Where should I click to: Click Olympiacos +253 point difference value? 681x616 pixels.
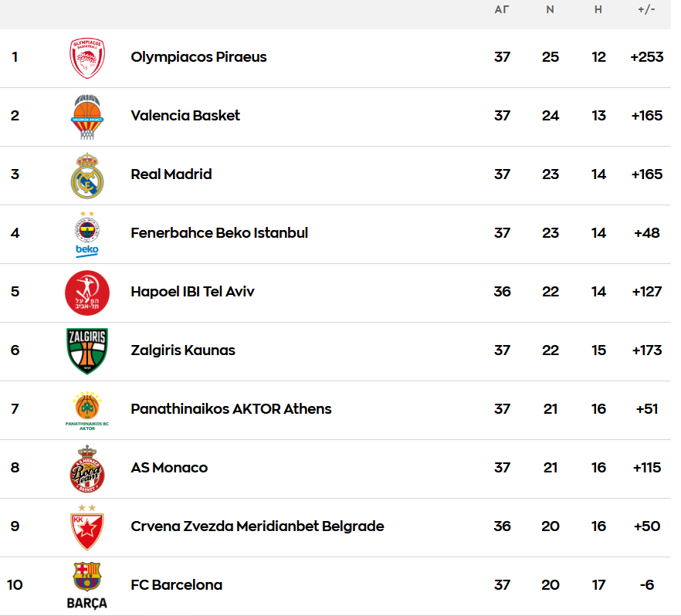pyautogui.click(x=646, y=57)
